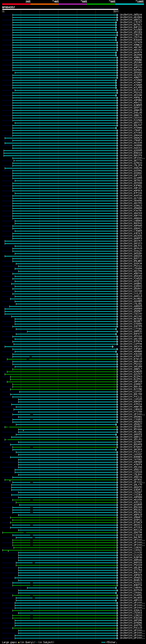Click the red ~20% identity legend segment
Screen dimensions: 146x644
tap(16, 4)
